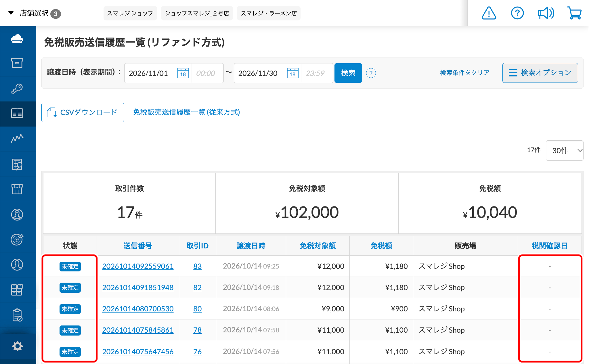
Task: Sort by 税関確認日 column header
Action: (x=549, y=246)
